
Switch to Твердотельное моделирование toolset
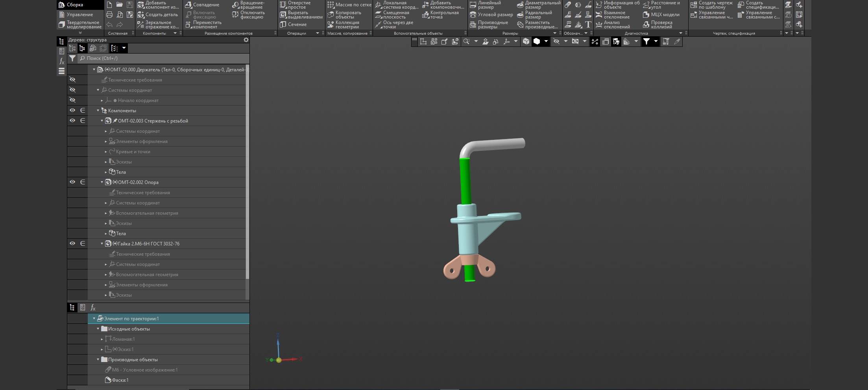80,24
